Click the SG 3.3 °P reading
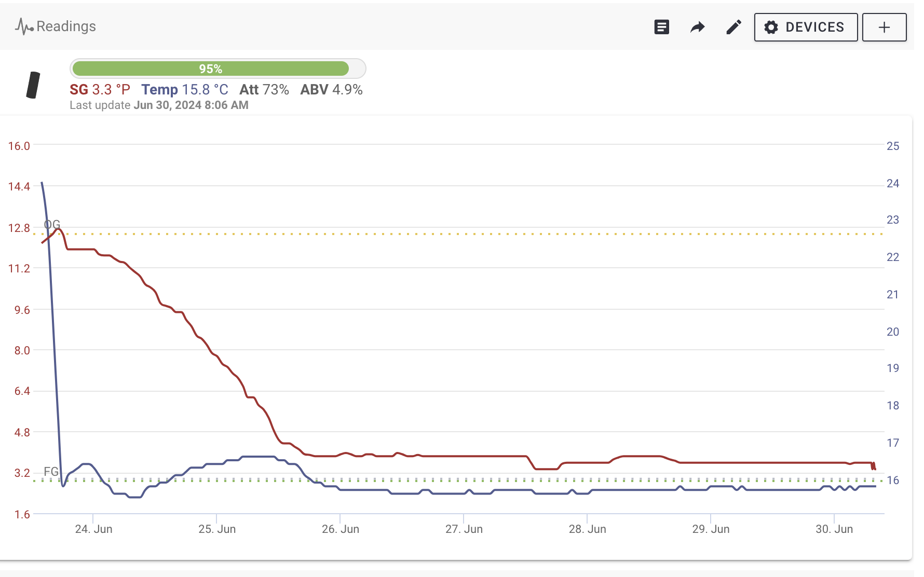The image size is (924, 577). (x=100, y=90)
